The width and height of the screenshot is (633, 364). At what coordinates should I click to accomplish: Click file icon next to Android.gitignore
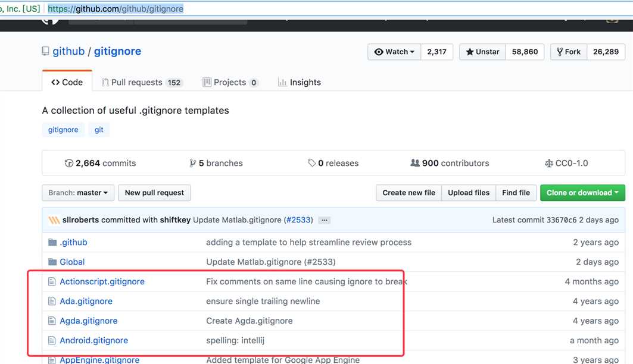tap(52, 341)
